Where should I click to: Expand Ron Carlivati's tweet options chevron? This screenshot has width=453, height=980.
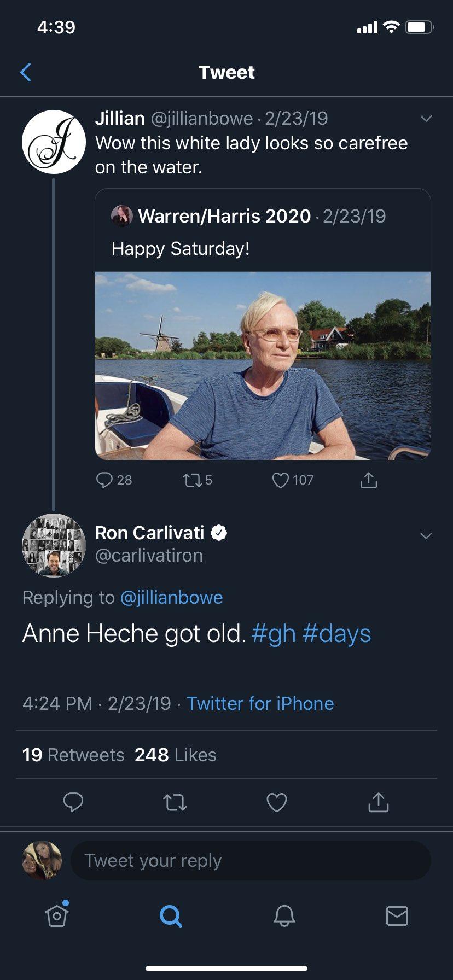(426, 535)
